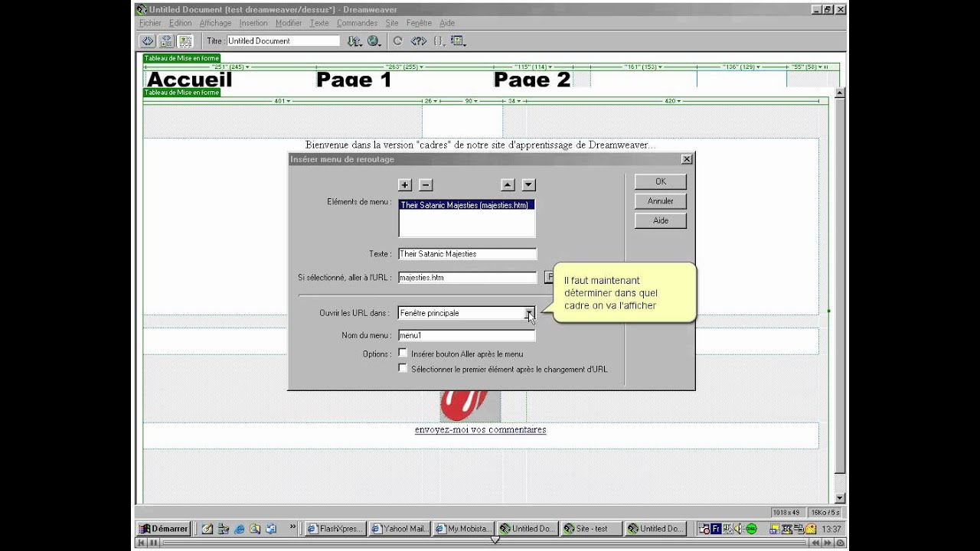Remove menu item with minus button
Viewport: 980px width, 551px height.
click(x=426, y=184)
